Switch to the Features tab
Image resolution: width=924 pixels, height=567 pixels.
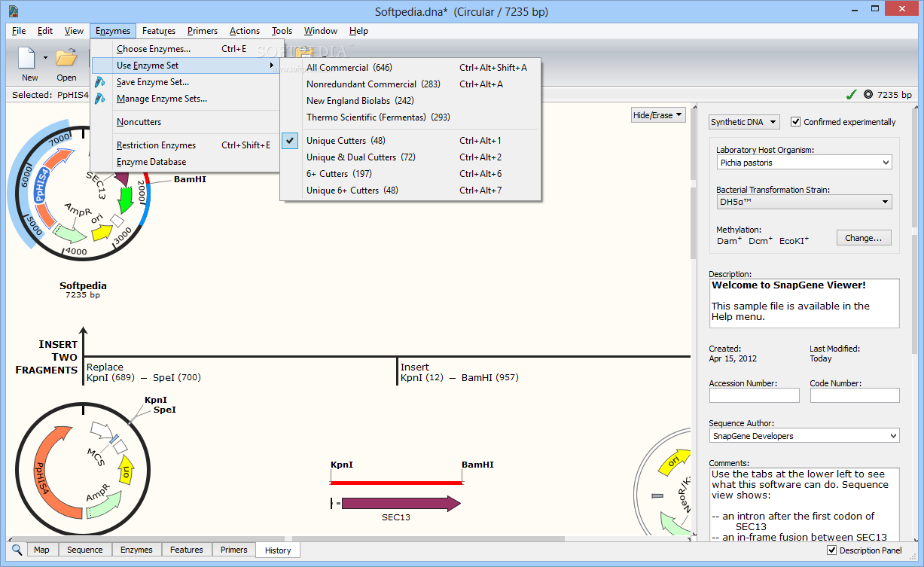pyautogui.click(x=187, y=550)
